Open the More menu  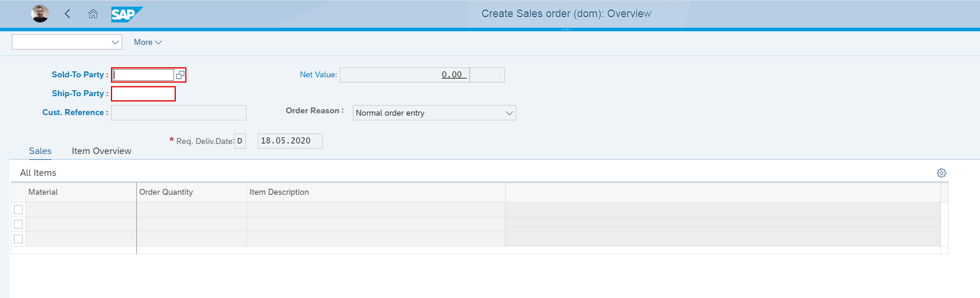tap(148, 42)
